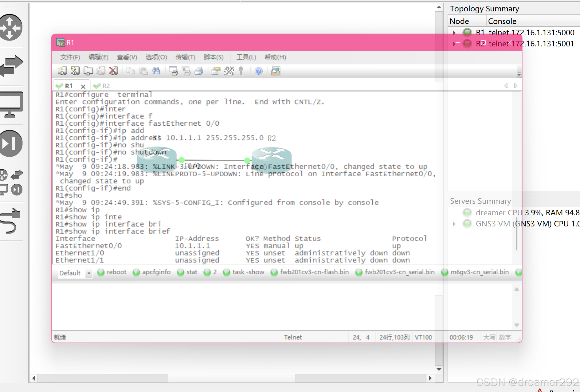The width and height of the screenshot is (580, 392).
Task: Click the tab scroll right arrow
Action: (516, 86)
